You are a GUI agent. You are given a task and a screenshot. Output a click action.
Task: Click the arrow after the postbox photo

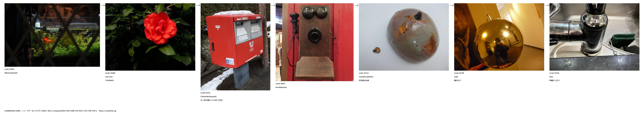273,5
